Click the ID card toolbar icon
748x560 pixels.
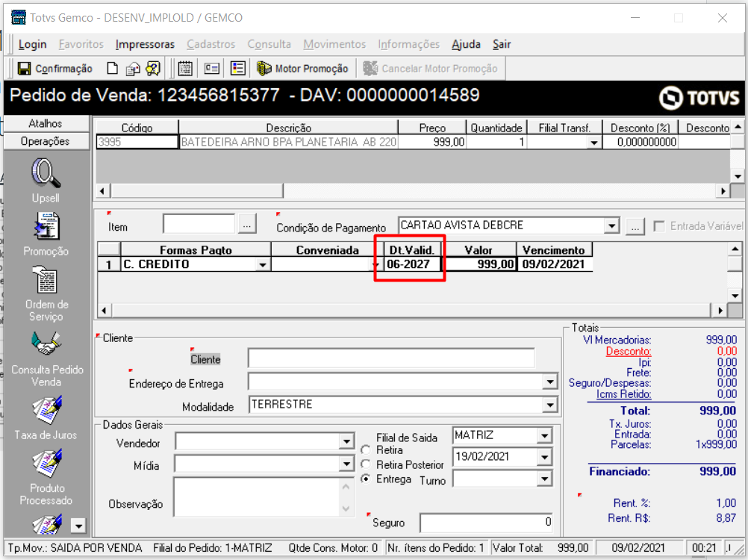tap(212, 69)
